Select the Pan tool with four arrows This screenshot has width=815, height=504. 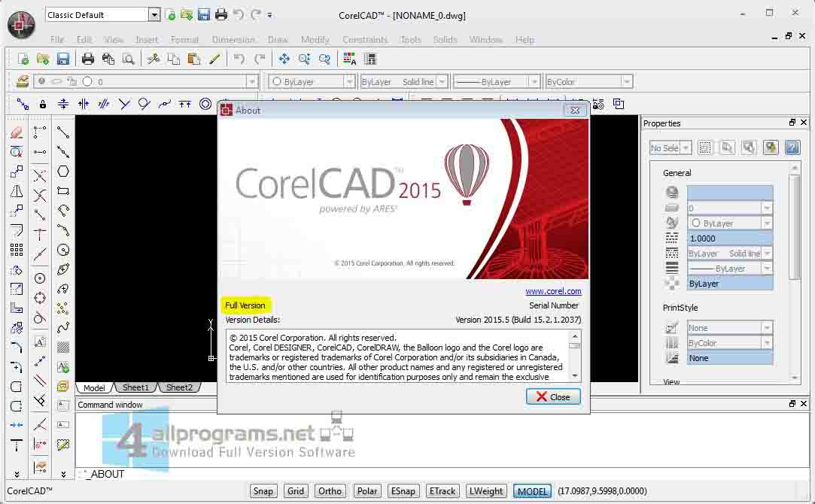pos(284,59)
